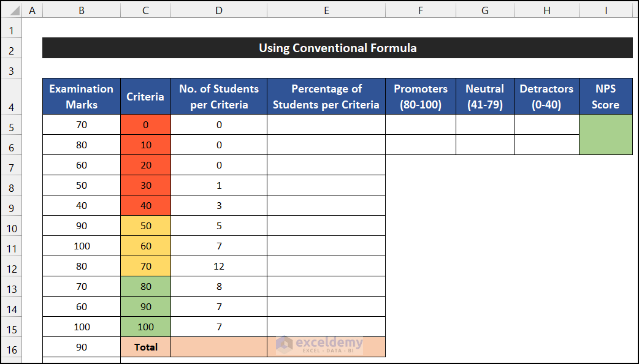Image resolution: width=639 pixels, height=364 pixels.
Task: Select the No. of Students per Criteria header
Action: (219, 97)
